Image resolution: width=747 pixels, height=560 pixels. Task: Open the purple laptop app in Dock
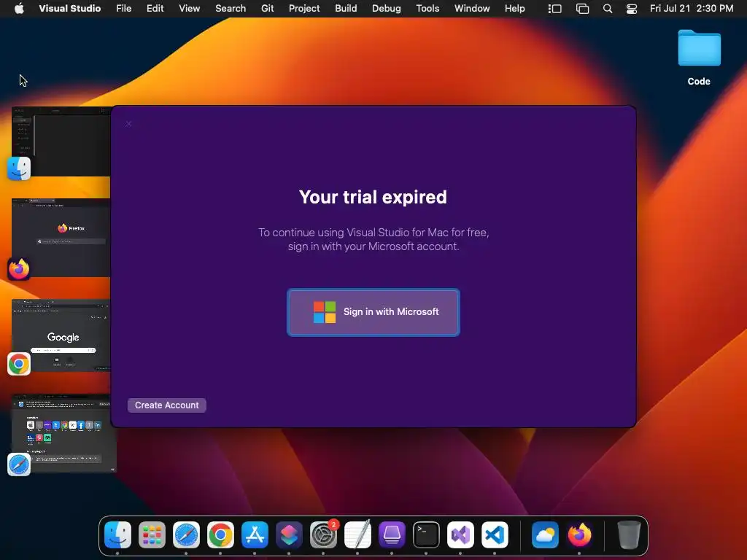(392, 534)
